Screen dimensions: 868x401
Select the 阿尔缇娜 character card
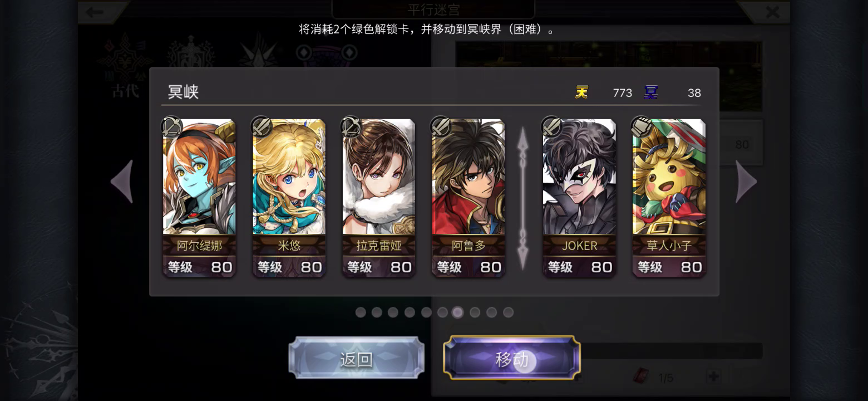(199, 197)
